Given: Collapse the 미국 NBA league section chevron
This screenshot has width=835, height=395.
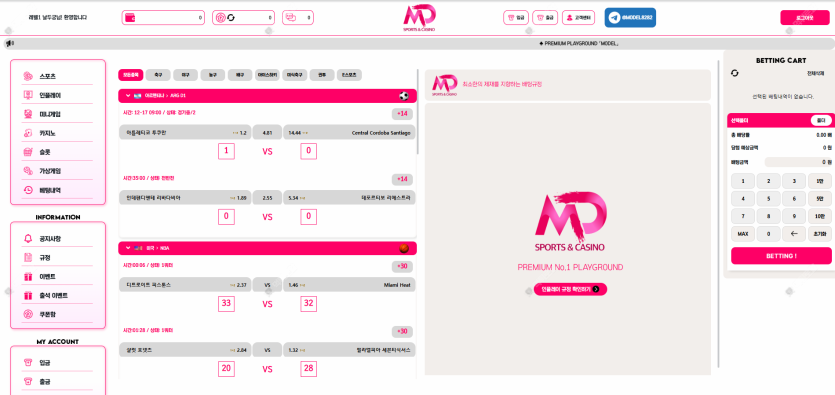Looking at the screenshot, I should 128,248.
